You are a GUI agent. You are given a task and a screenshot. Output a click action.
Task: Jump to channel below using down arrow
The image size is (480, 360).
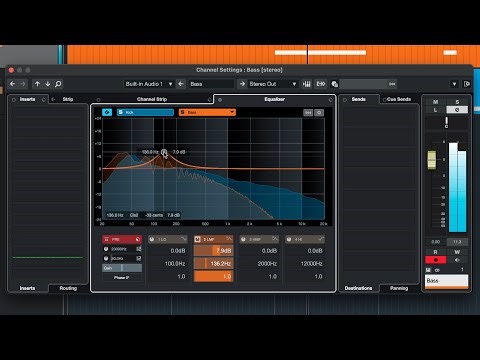(x=48, y=84)
